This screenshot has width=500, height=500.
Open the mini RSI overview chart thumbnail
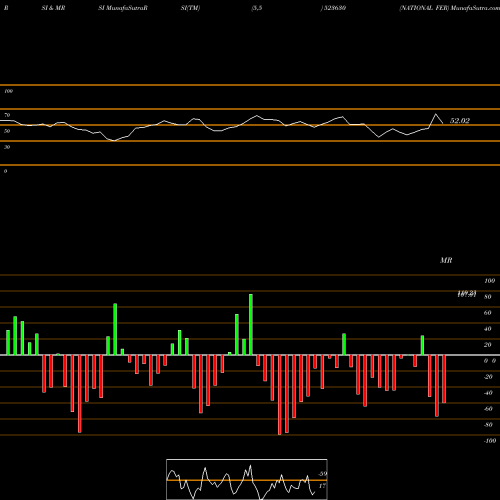pos(247,479)
